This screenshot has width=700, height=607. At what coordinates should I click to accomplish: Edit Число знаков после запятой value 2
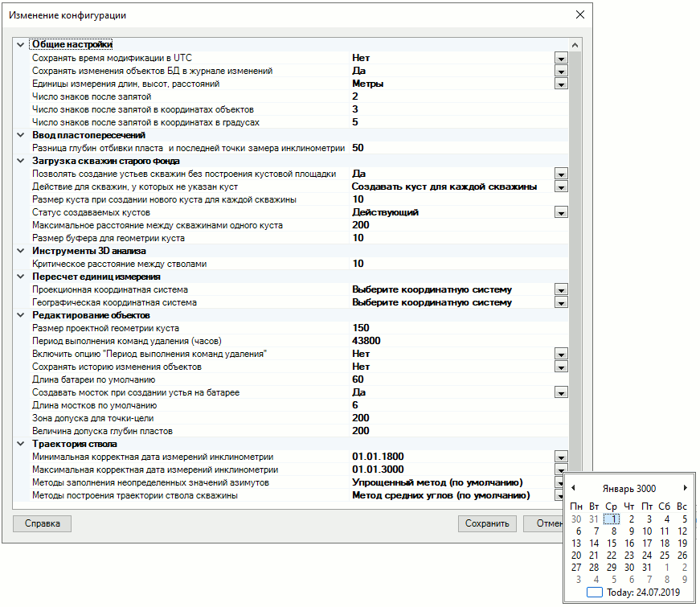[458, 96]
